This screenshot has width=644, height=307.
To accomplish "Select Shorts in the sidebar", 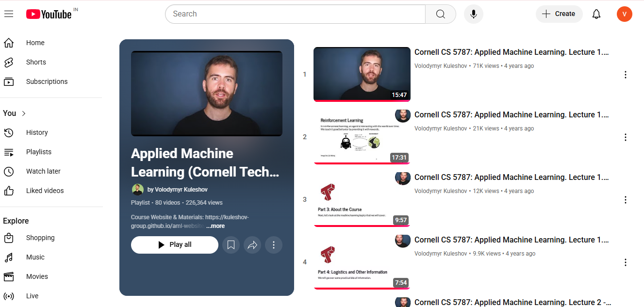I will [x=35, y=62].
